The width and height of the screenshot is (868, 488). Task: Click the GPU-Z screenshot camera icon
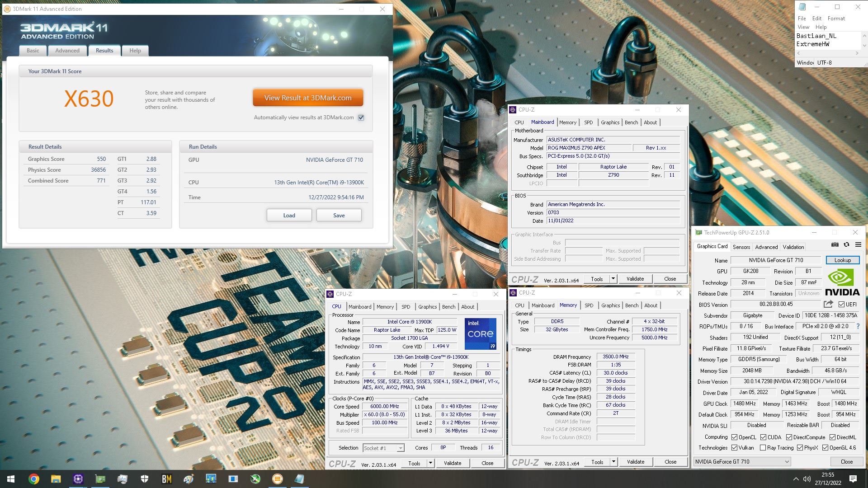click(x=835, y=244)
